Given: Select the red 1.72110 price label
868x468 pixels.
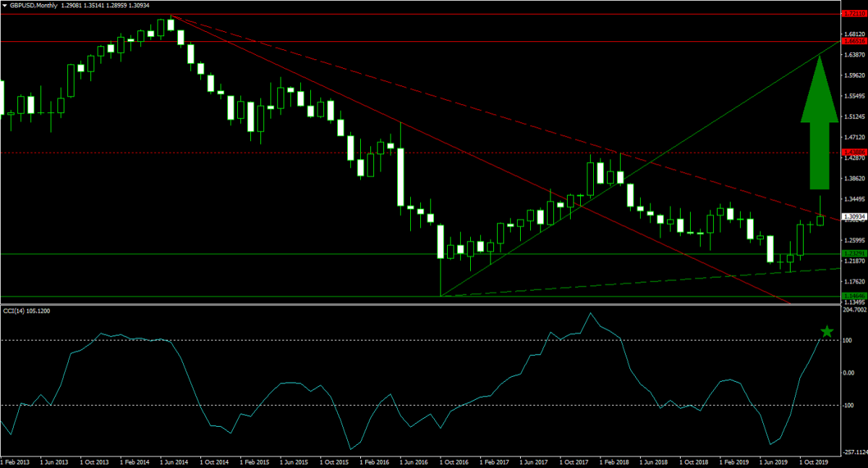Looking at the screenshot, I should (x=854, y=14).
